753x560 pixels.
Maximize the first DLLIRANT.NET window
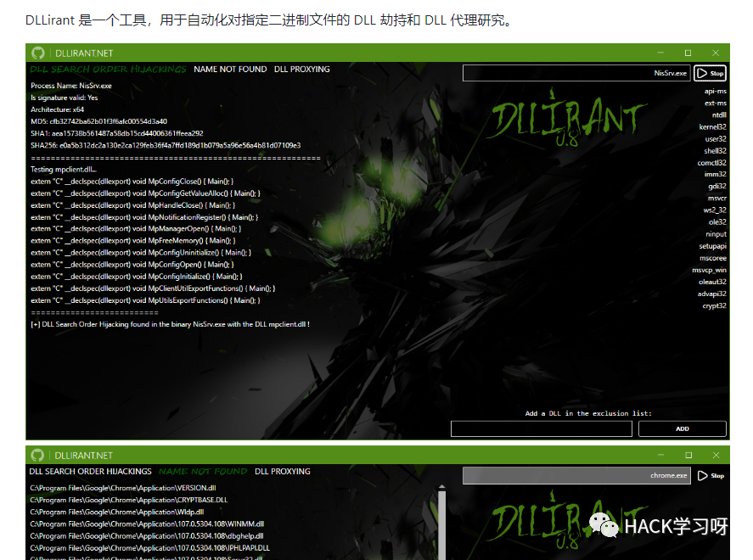688,53
